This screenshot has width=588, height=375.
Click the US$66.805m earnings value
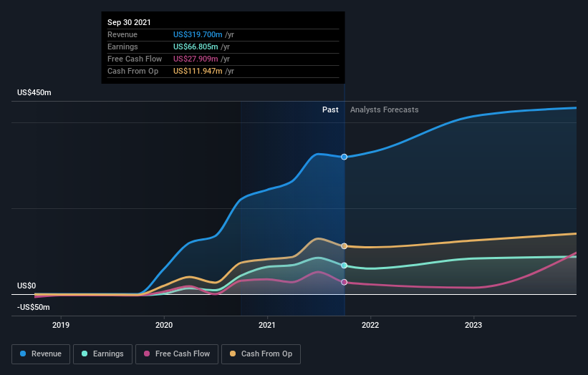(196, 47)
